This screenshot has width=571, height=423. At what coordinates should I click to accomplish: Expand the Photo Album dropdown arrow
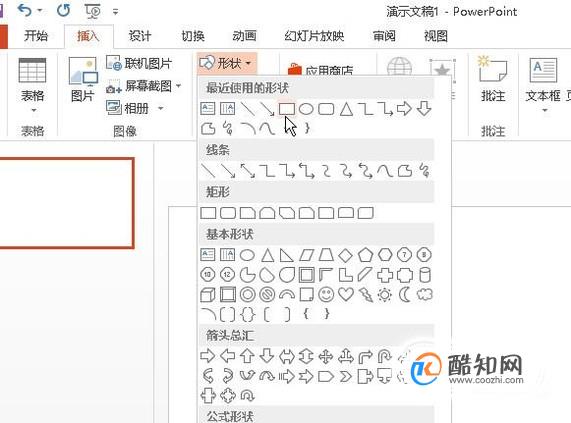coord(160,108)
